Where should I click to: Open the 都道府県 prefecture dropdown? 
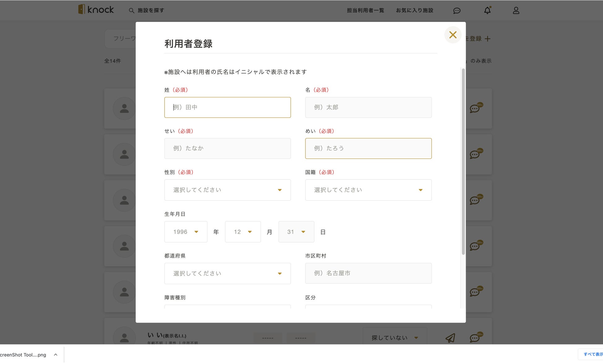pyautogui.click(x=227, y=273)
